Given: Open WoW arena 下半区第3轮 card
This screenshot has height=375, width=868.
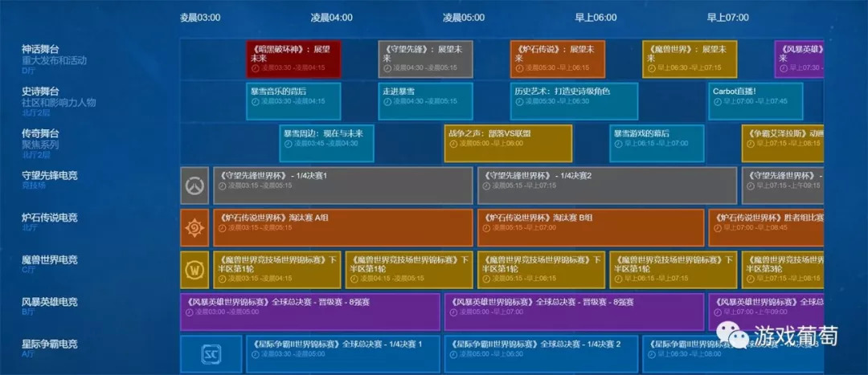Looking at the screenshot, I should pos(783,270).
